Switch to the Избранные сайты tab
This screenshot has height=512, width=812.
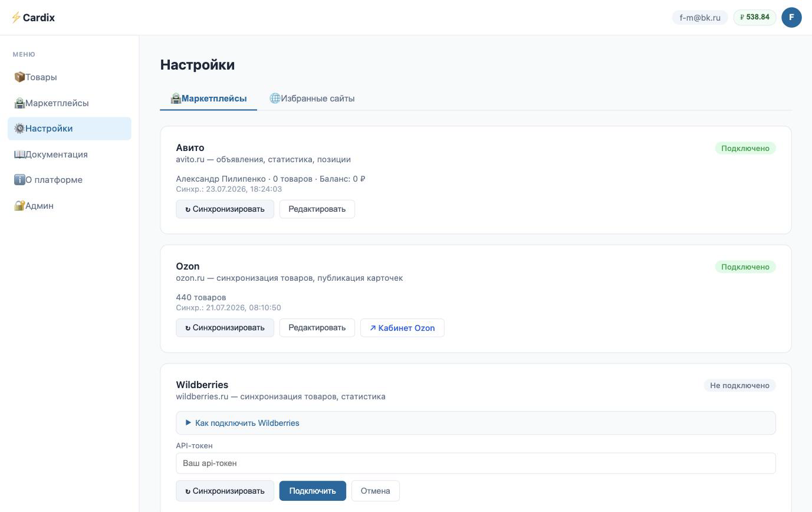(x=312, y=99)
